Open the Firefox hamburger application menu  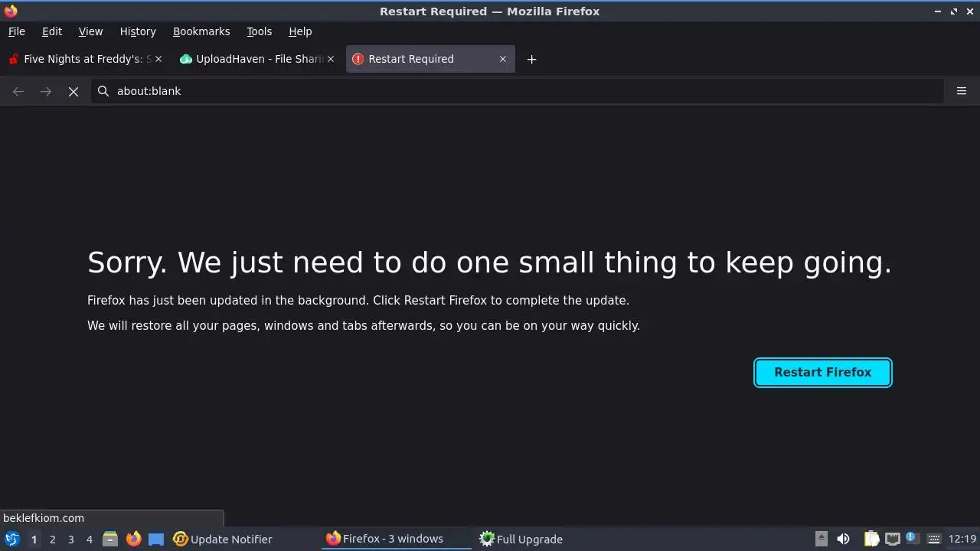(x=962, y=91)
